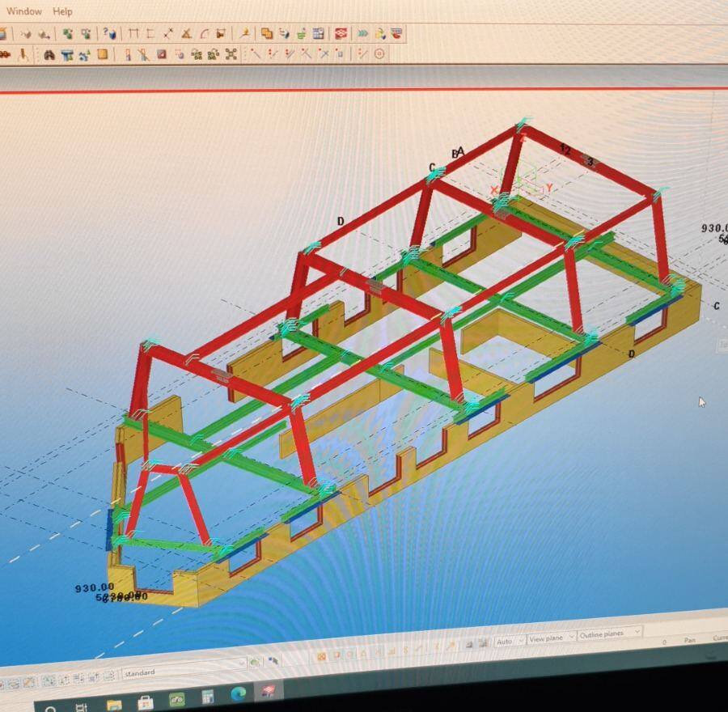Viewport: 728px width, 712px height.
Task: Toggle the snap to nearest point switch
Action: coord(362,54)
